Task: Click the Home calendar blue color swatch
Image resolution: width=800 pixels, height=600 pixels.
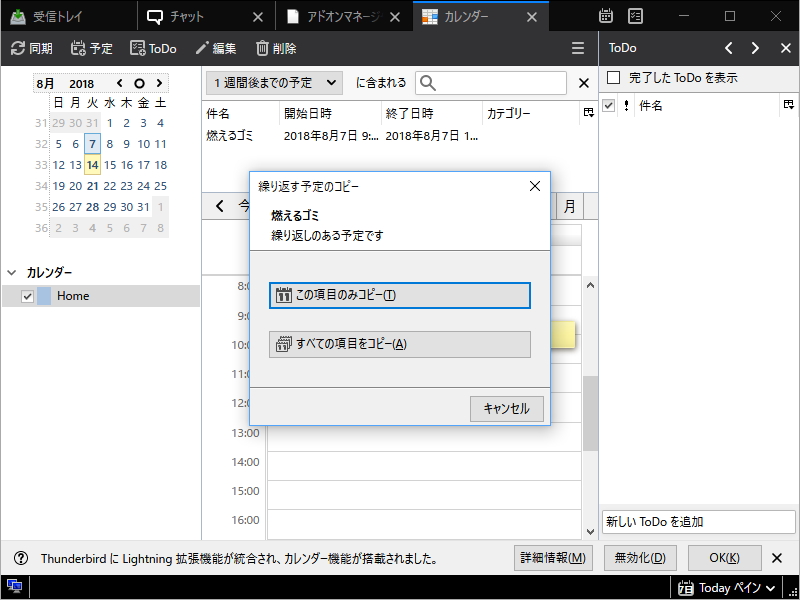Action: 44,296
